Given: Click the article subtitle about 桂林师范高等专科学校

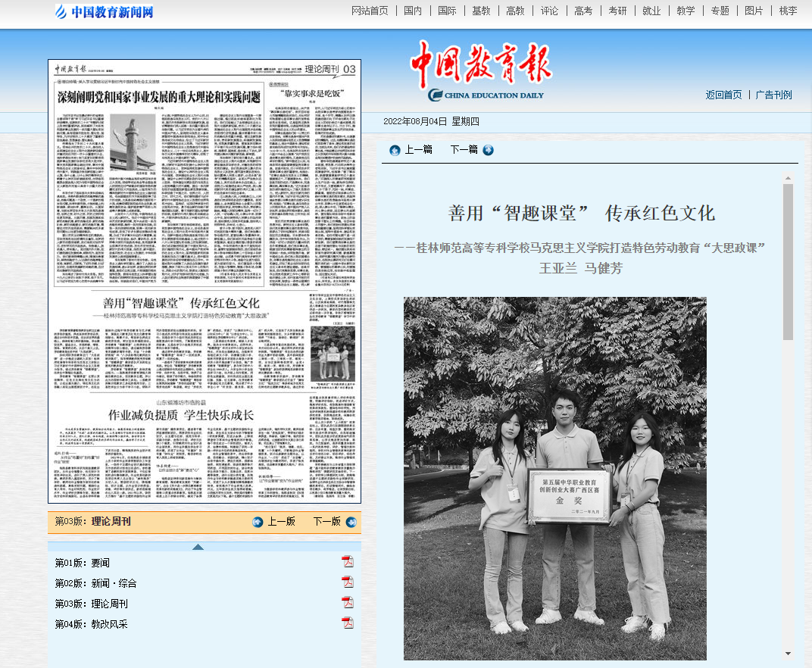Looking at the screenshot, I should point(580,248).
